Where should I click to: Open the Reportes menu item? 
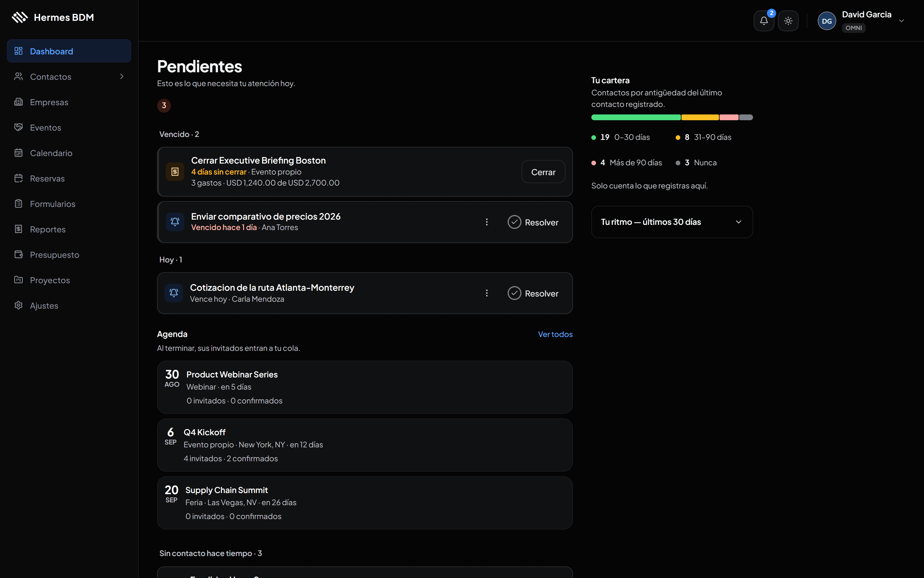[x=69, y=229]
